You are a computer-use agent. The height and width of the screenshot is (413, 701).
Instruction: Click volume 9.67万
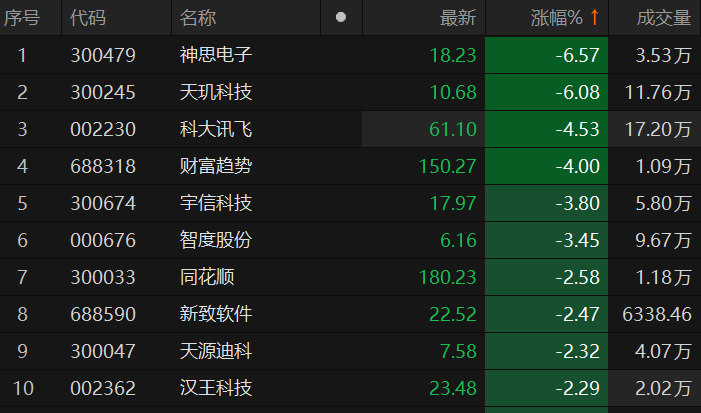[x=663, y=240]
